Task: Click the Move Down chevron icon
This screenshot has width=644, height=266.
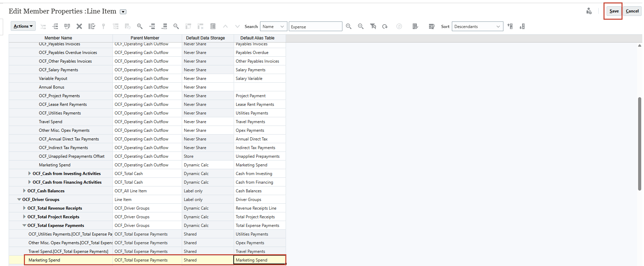Action: point(237,26)
